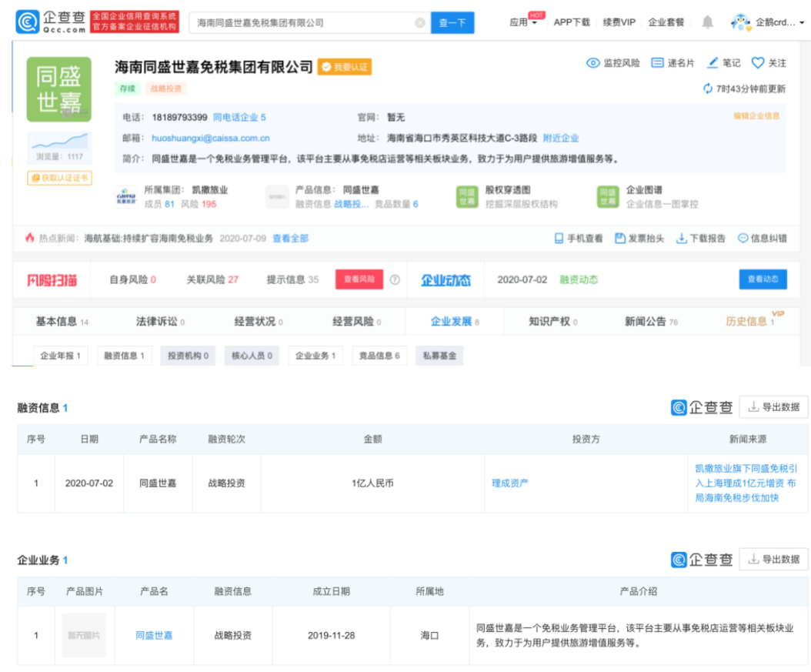Click the 查一下 search button
Image resolution: width=811 pixels, height=672 pixels.
(x=452, y=23)
